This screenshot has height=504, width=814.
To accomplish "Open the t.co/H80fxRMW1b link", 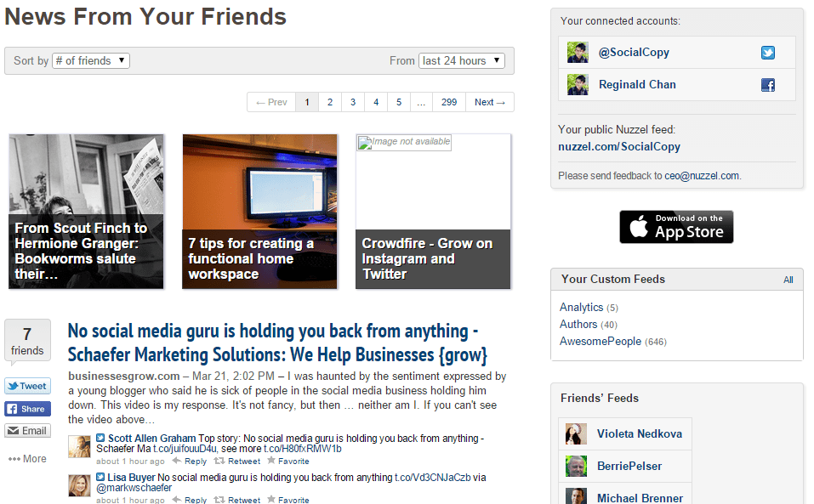I will [303, 449].
